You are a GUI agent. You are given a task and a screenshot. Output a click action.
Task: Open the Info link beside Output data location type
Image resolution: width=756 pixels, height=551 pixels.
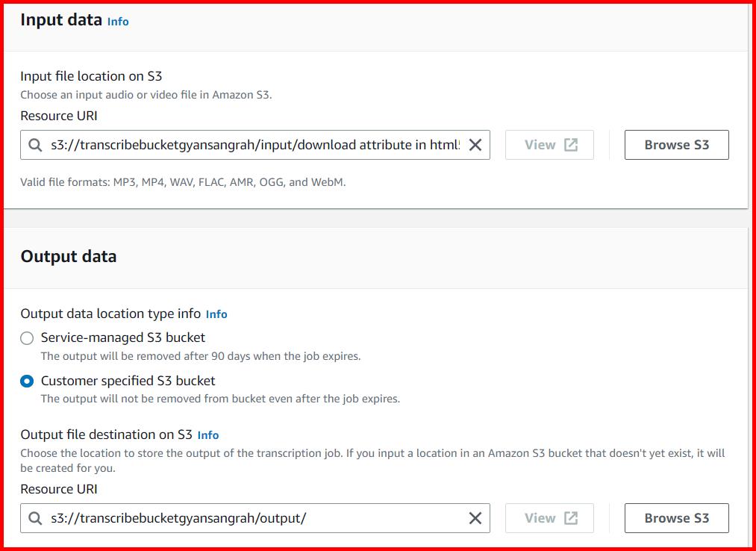pyautogui.click(x=216, y=314)
